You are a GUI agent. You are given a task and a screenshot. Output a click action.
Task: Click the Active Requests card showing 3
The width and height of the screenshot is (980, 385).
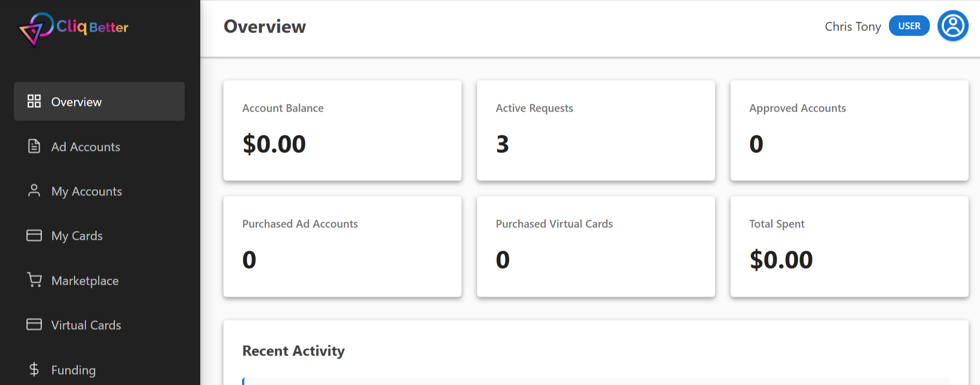click(596, 130)
